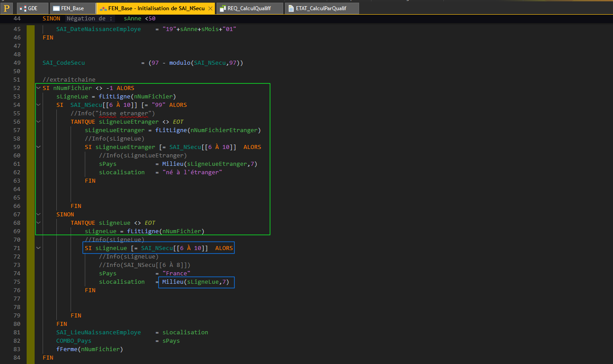Viewport: 613px width, 364px height.
Task: Click the first EOT constant on line 56
Action: (x=178, y=122)
